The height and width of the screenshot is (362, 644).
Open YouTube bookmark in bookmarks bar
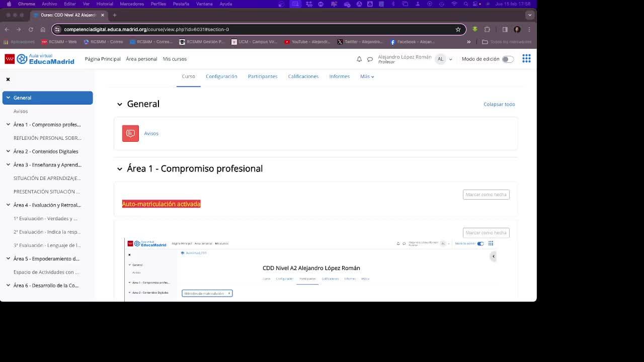coord(307,42)
